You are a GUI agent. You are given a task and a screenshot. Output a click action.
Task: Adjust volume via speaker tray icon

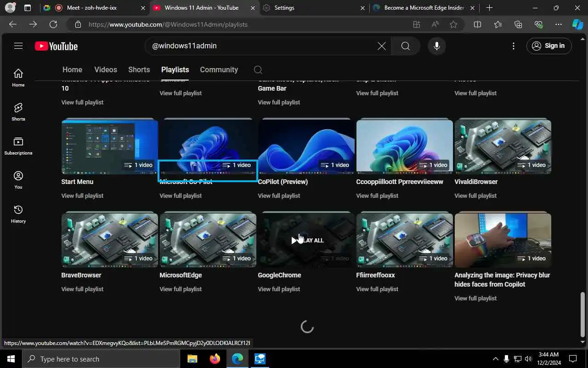pyautogui.click(x=528, y=359)
